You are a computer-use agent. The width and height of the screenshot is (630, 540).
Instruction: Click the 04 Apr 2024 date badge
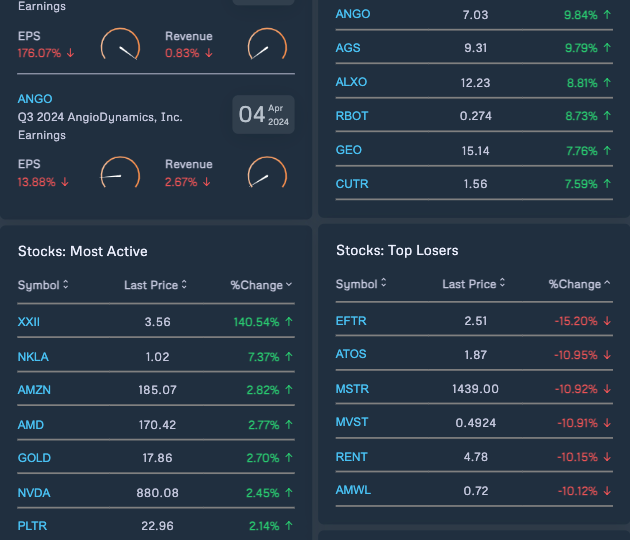[264, 115]
